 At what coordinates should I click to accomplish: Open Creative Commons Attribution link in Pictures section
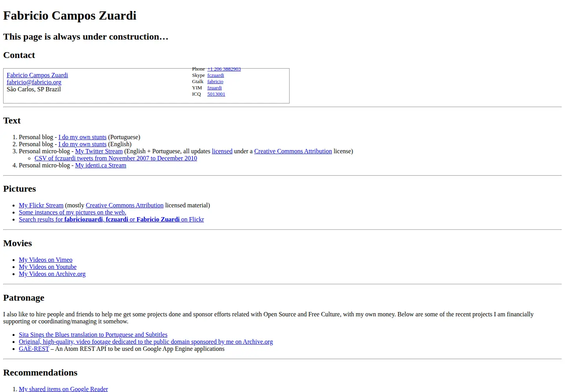125,205
